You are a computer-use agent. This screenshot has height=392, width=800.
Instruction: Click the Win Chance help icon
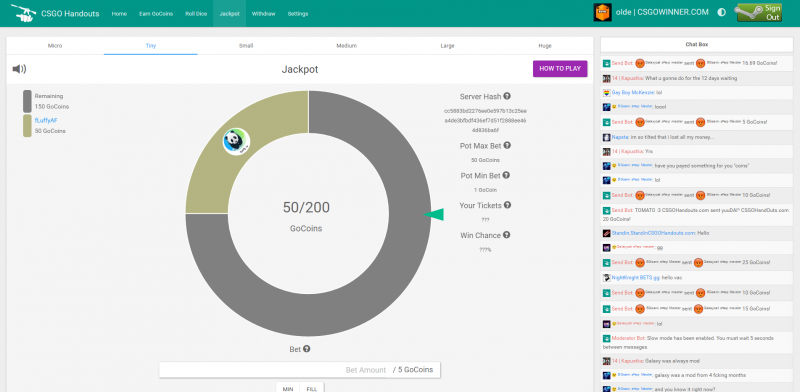pos(506,235)
